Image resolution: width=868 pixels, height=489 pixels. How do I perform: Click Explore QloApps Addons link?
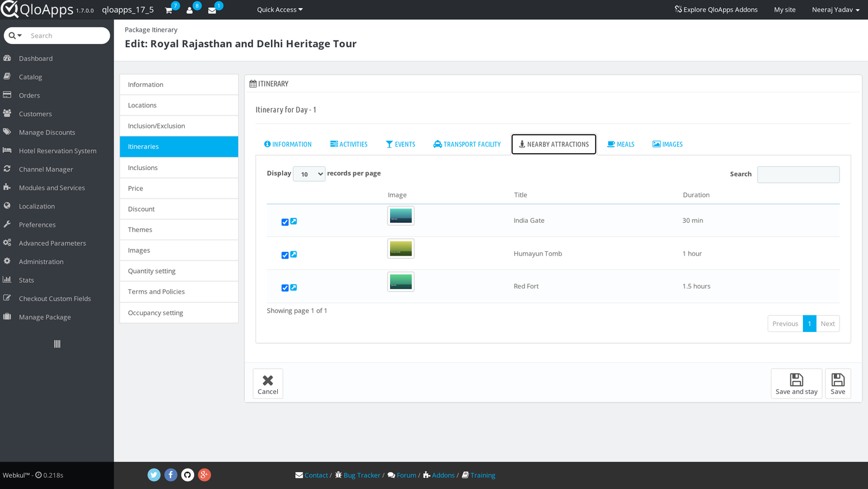[x=716, y=10]
